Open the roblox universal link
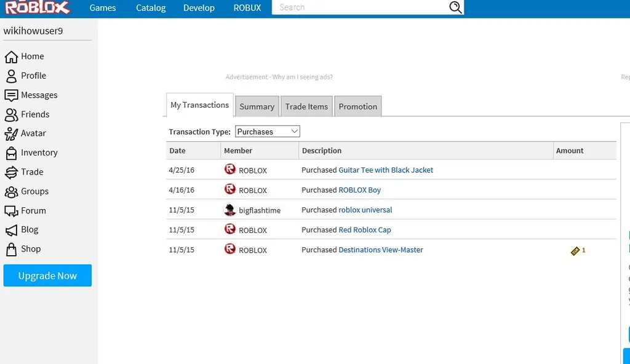The height and width of the screenshot is (364, 630). pyautogui.click(x=365, y=210)
